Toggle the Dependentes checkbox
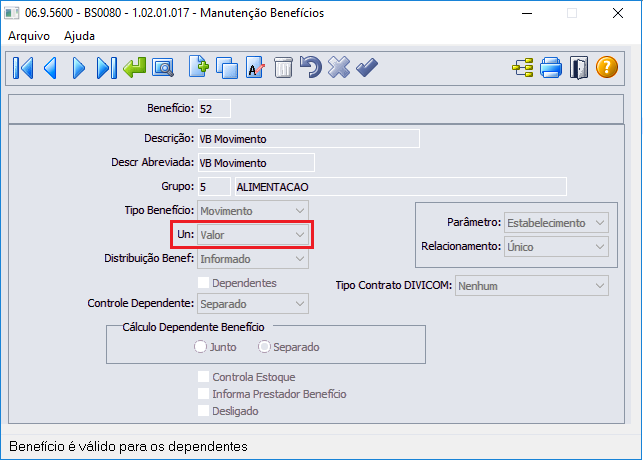This screenshot has width=643, height=460. pyautogui.click(x=203, y=283)
